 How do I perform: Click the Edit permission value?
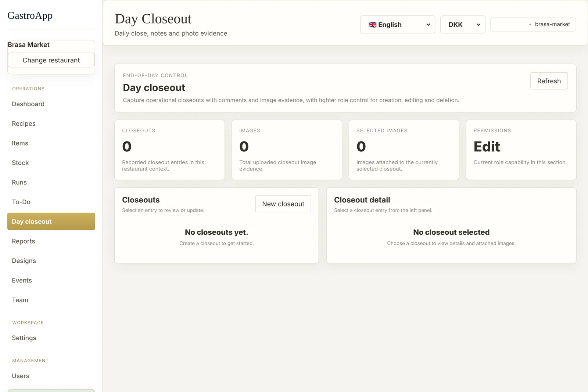coord(487,147)
